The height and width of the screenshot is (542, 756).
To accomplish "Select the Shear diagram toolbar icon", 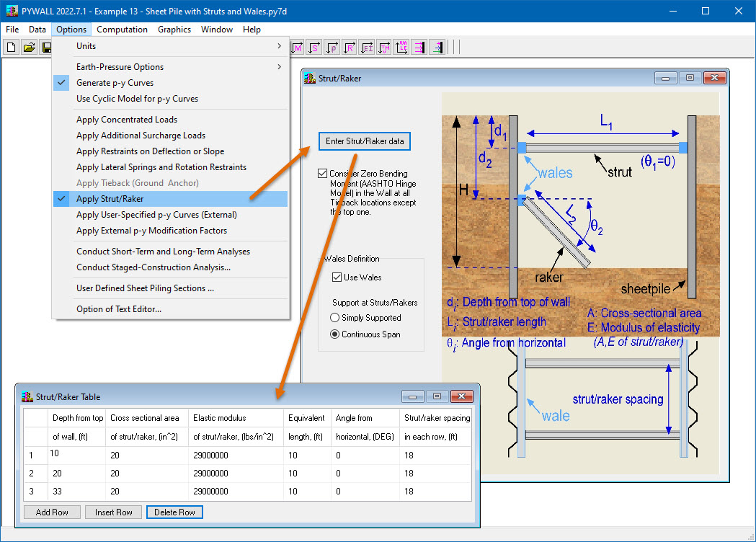I will pos(314,47).
